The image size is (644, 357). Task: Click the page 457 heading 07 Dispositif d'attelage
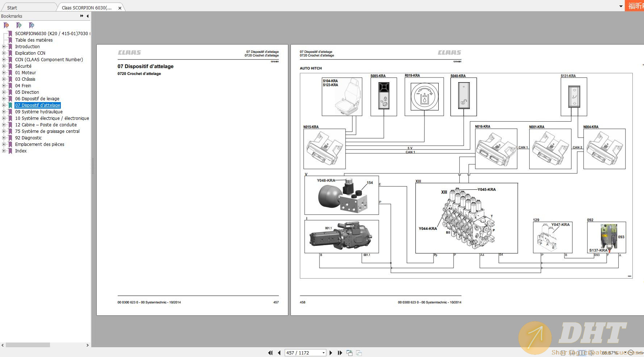click(x=145, y=66)
